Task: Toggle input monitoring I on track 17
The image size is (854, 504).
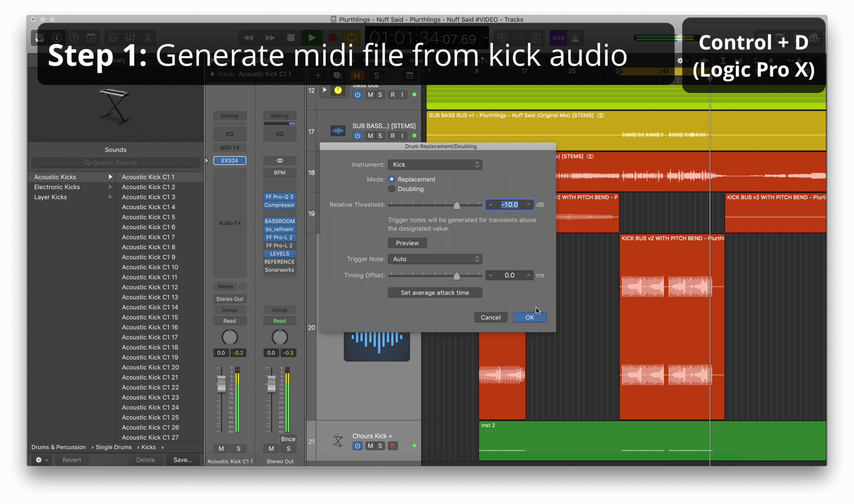Action: (x=402, y=136)
